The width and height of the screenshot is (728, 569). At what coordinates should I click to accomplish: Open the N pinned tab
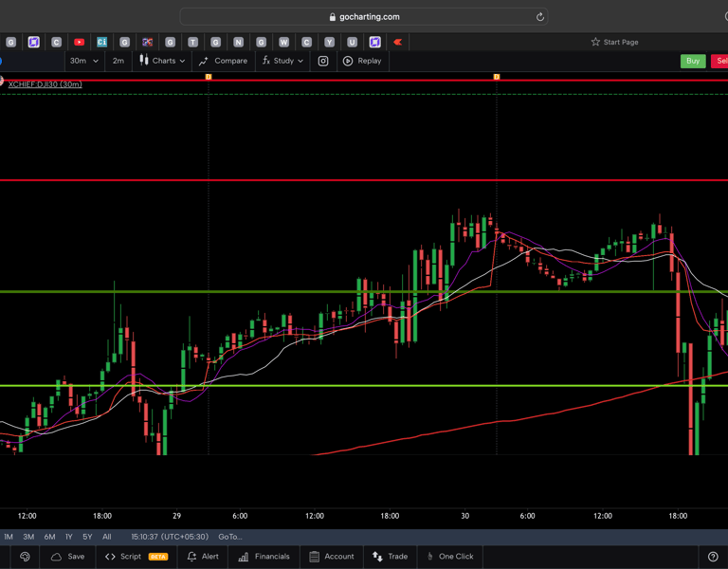coord(238,43)
